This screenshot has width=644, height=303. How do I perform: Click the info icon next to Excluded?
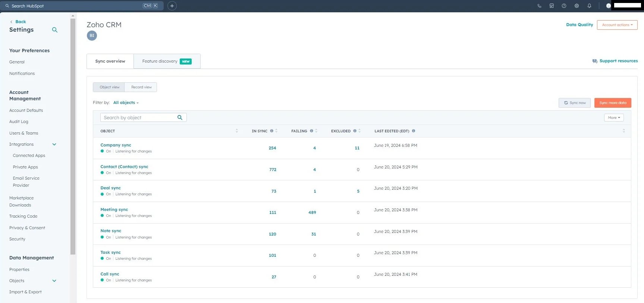coord(355,131)
